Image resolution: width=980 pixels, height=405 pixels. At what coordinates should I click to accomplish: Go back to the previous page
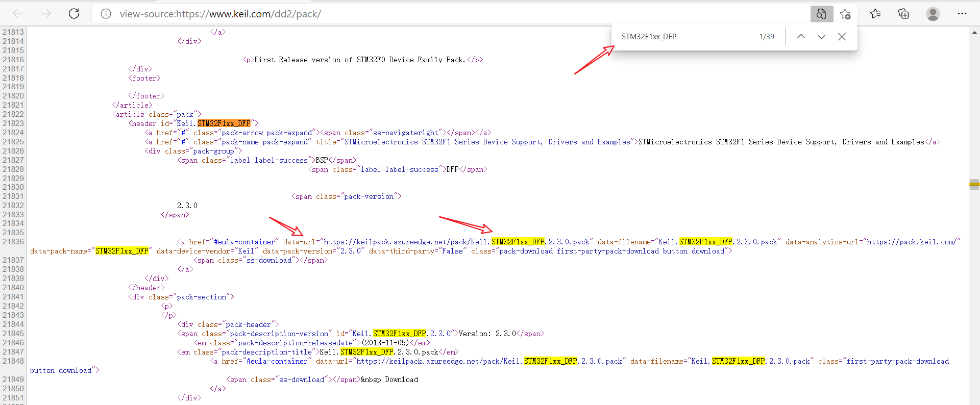(x=18, y=14)
